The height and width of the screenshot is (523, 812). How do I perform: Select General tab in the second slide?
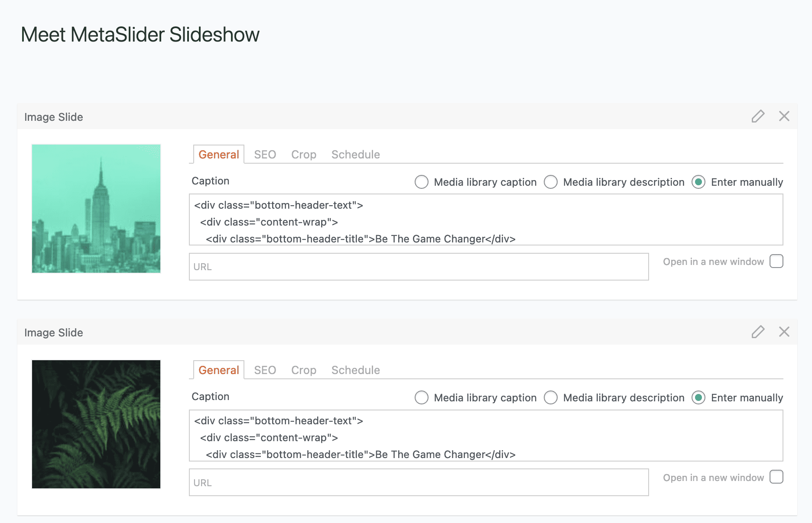click(218, 370)
